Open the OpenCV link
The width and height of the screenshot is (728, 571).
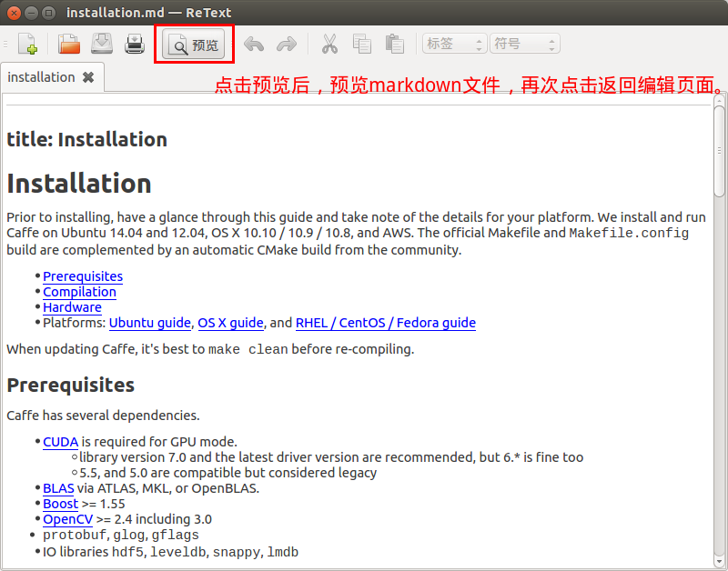coord(67,519)
